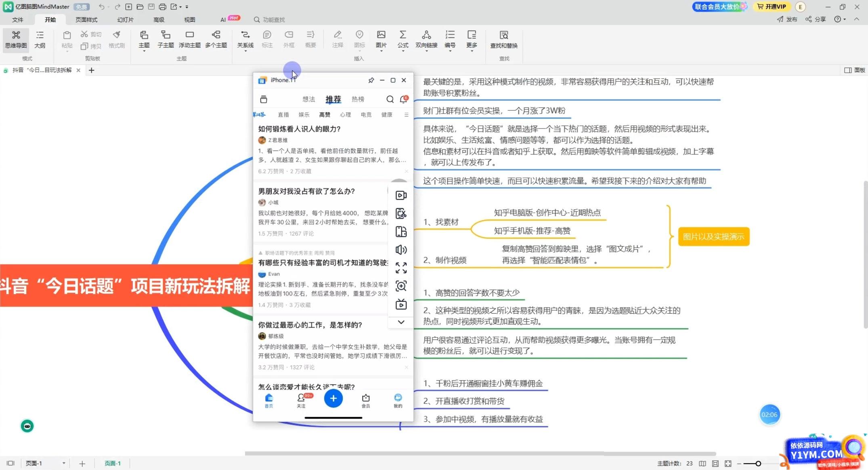
Task: Open the Numbering (编号) dropdown
Action: (x=450, y=51)
